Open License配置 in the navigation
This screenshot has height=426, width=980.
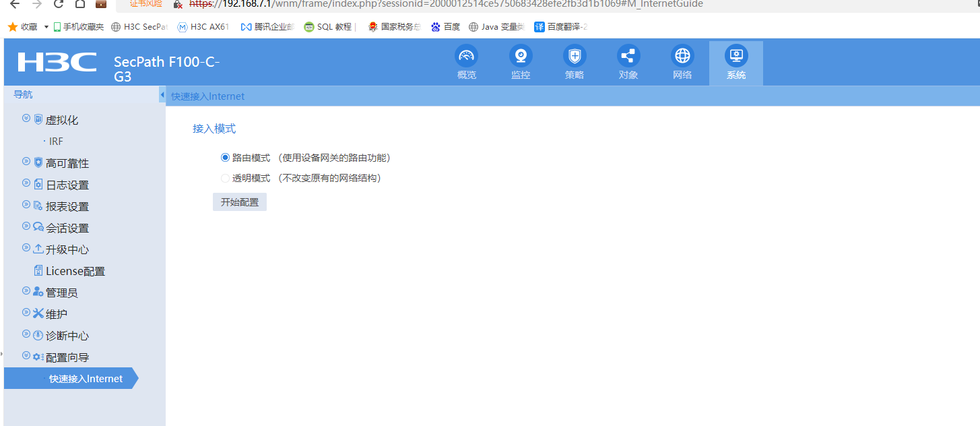tap(75, 271)
